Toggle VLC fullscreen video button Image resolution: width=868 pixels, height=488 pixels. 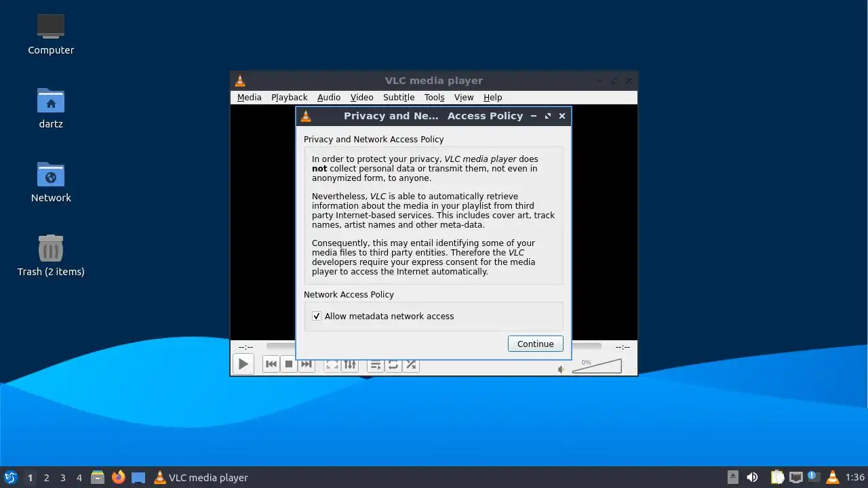pos(332,365)
